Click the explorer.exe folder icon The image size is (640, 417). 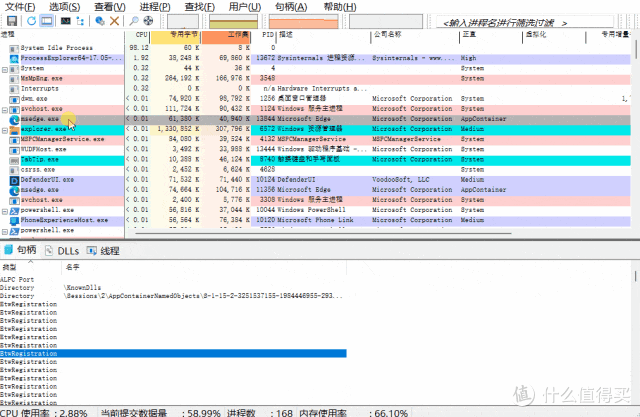[x=14, y=130]
